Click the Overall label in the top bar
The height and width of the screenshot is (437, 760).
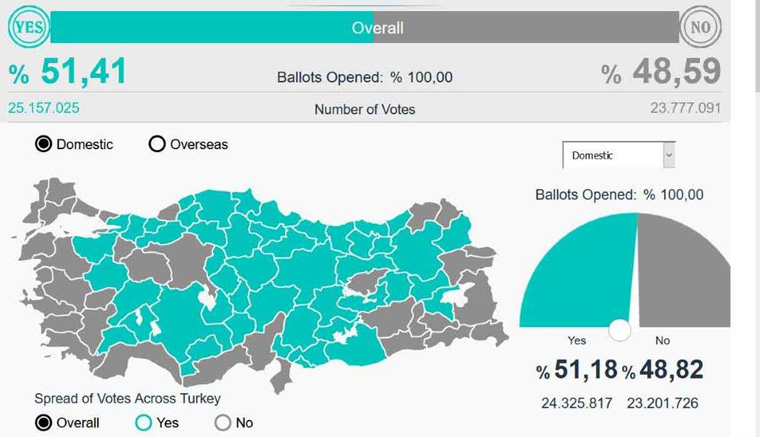377,28
